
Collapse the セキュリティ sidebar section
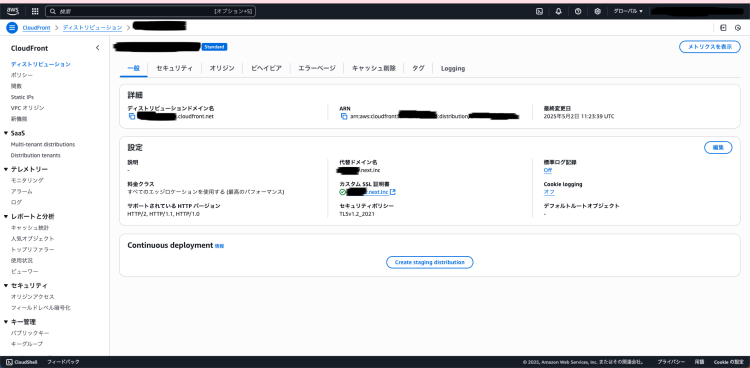6,286
